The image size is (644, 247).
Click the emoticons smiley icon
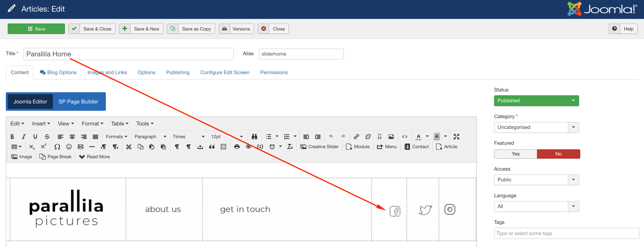[69, 147]
